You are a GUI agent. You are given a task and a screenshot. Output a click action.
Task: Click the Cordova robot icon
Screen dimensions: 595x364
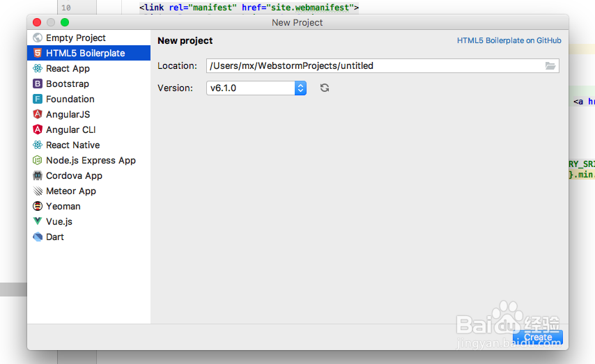38,175
